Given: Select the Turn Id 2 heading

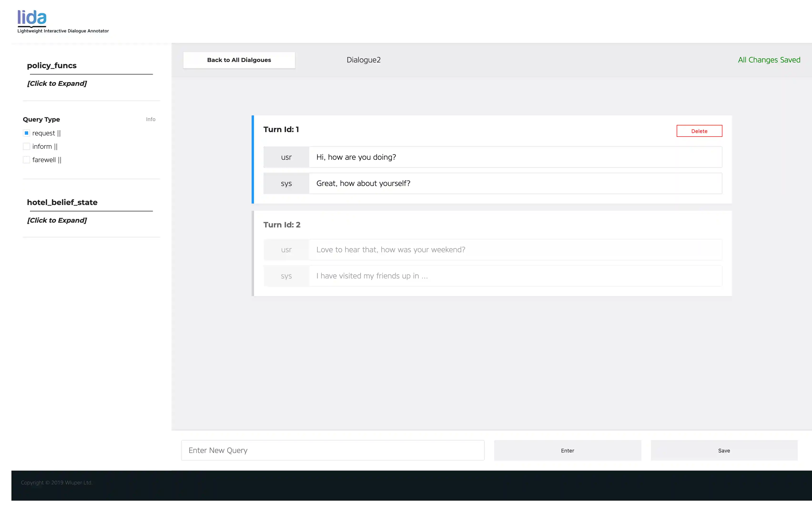Looking at the screenshot, I should point(282,224).
